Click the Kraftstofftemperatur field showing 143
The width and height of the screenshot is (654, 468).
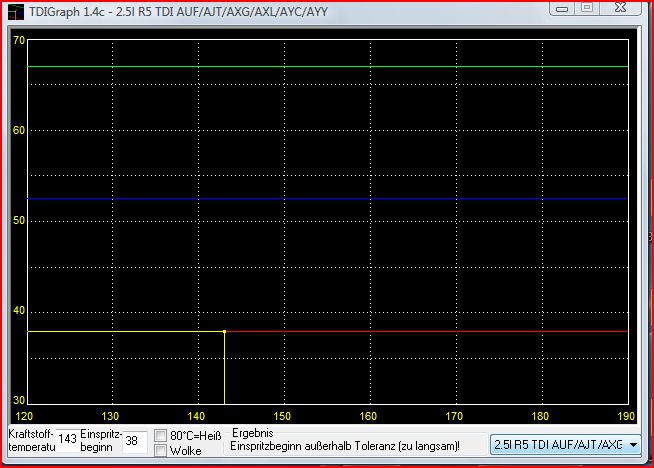[x=67, y=439]
